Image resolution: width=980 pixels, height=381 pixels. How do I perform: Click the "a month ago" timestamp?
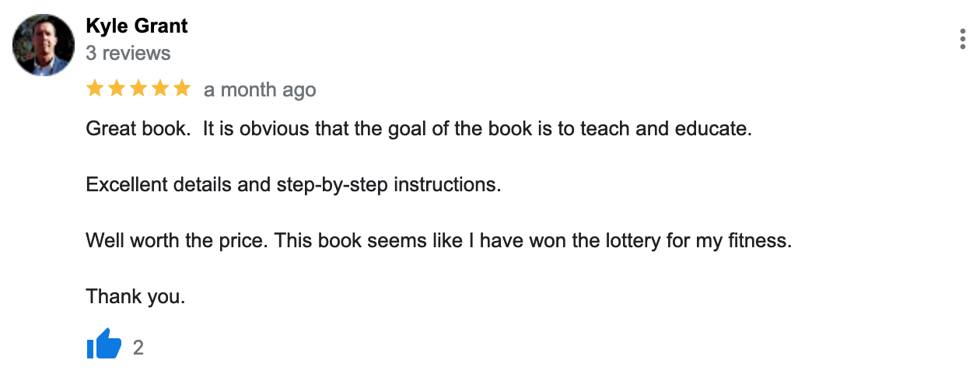260,89
